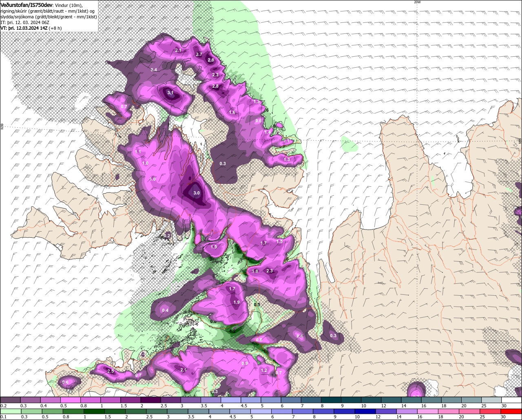Select the dark teal legend swatch labeled 8
This screenshot has width=522, height=420.
click(x=331, y=400)
